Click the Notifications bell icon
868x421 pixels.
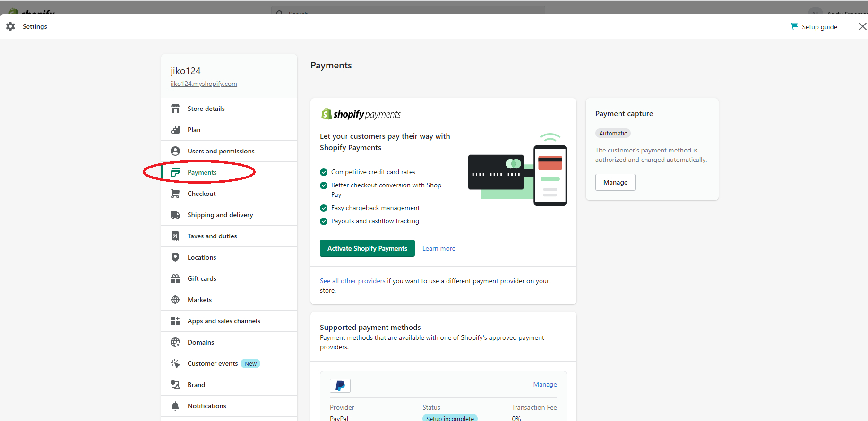175,406
